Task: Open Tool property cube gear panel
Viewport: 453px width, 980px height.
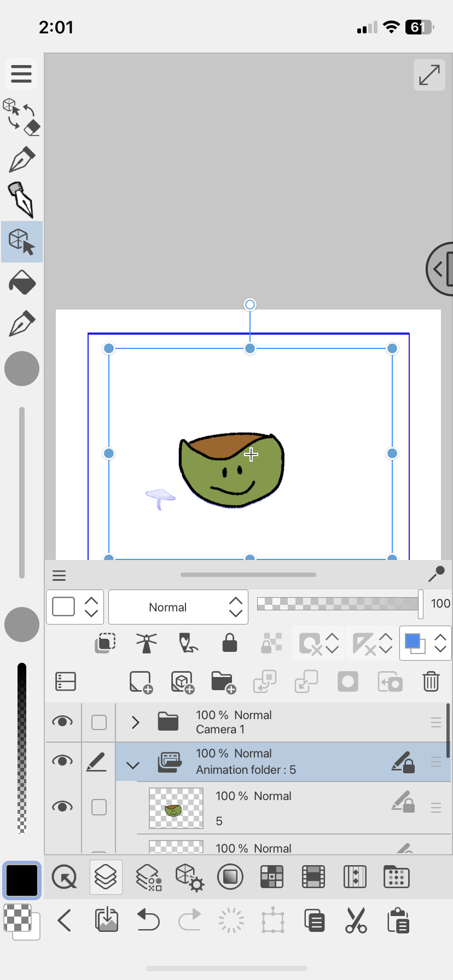Action: (189, 877)
